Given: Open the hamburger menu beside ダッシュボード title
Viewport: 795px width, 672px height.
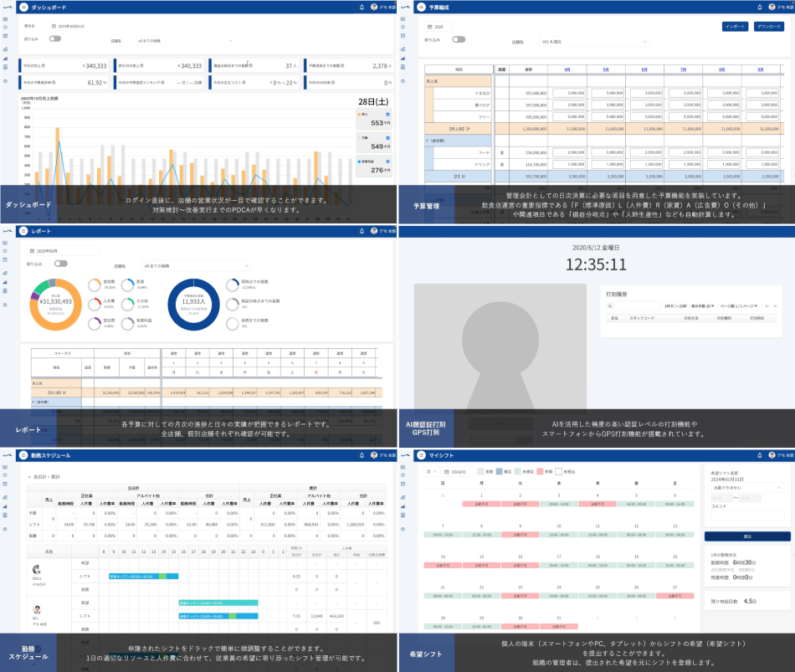Looking at the screenshot, I should point(23,7).
